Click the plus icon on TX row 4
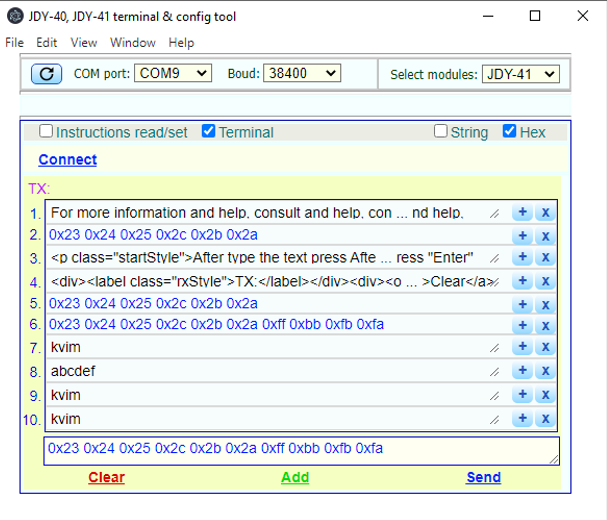This screenshot has height=520, width=607. tap(523, 281)
